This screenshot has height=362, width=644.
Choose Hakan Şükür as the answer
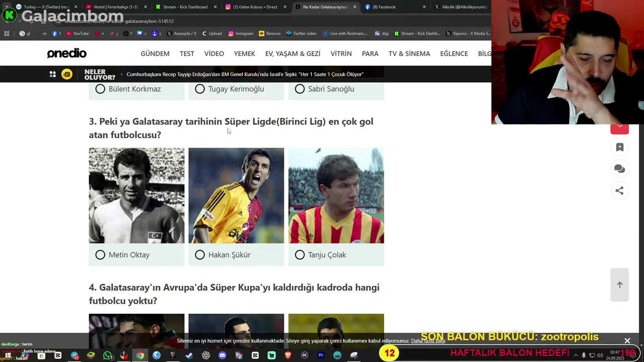200,255
